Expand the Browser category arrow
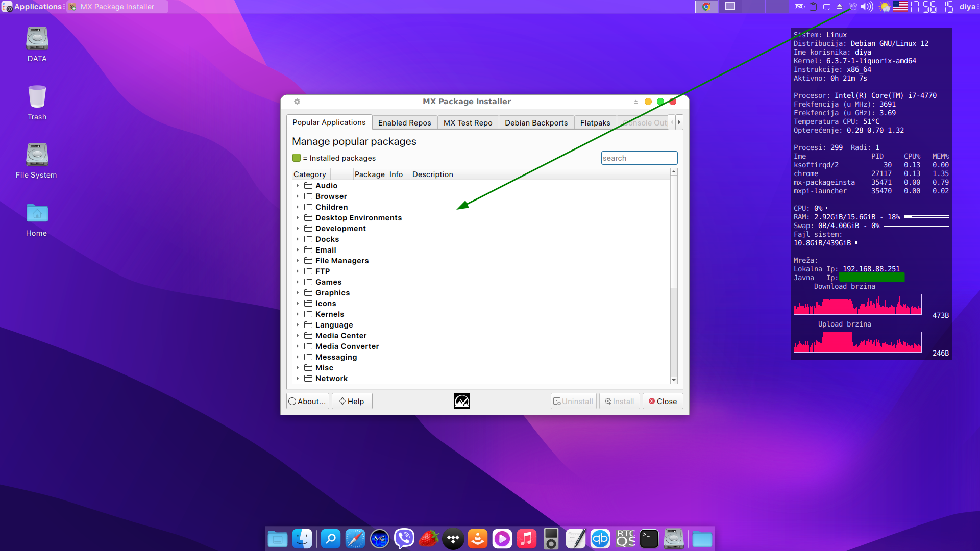 click(298, 196)
